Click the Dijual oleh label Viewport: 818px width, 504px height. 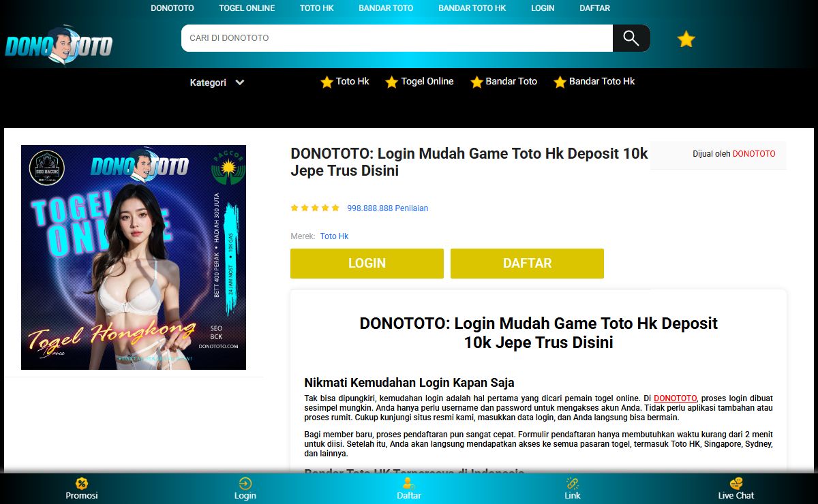point(712,154)
